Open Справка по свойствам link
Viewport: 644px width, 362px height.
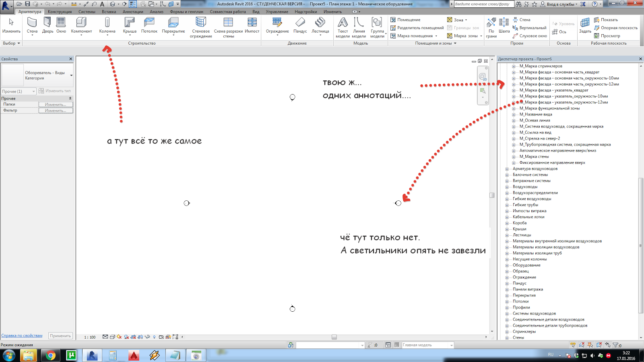(22, 335)
